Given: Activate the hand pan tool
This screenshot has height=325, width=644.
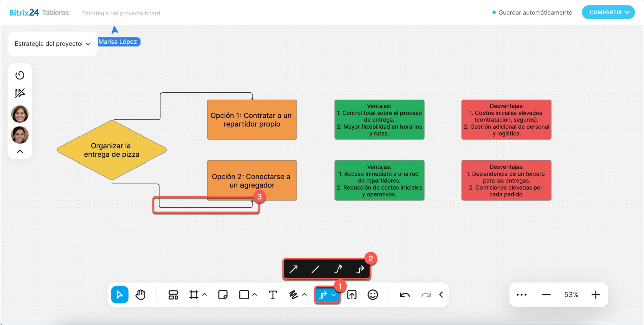Looking at the screenshot, I should click(141, 295).
